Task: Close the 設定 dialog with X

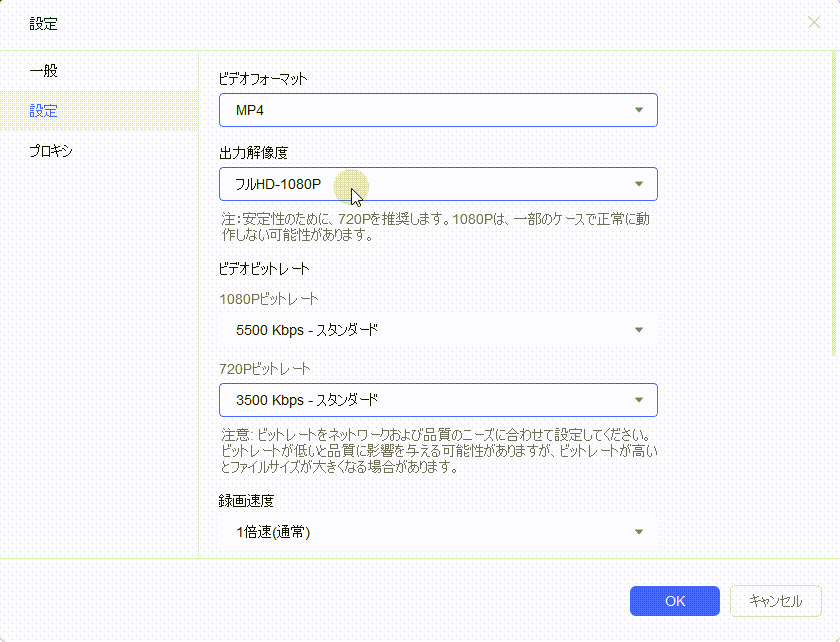Action: [814, 22]
